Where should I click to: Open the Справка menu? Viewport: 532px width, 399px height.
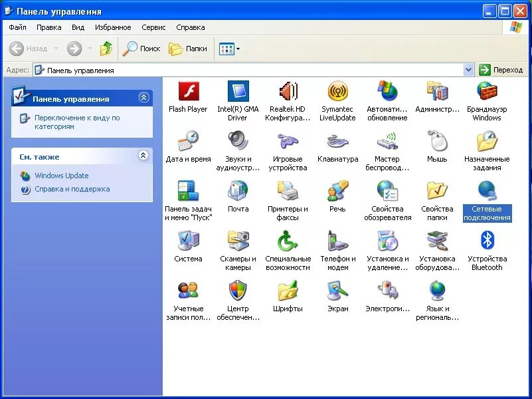(x=191, y=27)
